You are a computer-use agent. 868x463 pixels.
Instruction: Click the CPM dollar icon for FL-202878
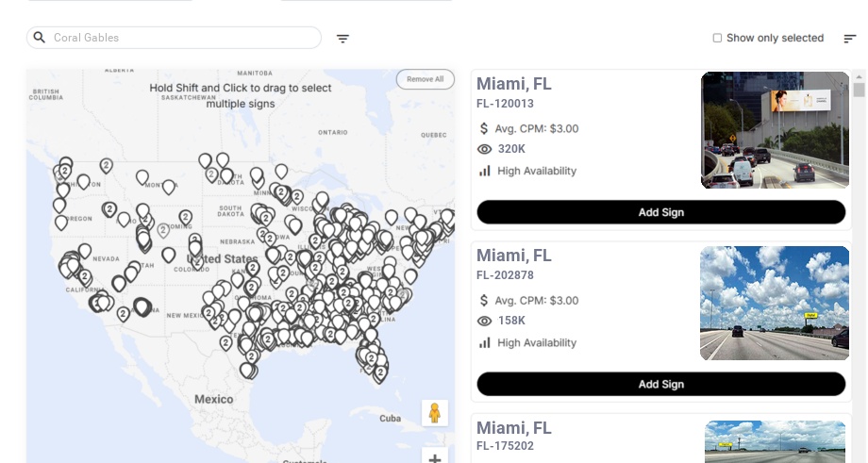485,301
